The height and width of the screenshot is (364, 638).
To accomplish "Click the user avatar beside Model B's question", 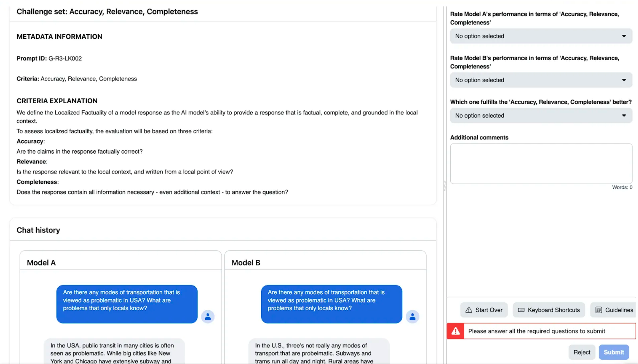I will [412, 317].
